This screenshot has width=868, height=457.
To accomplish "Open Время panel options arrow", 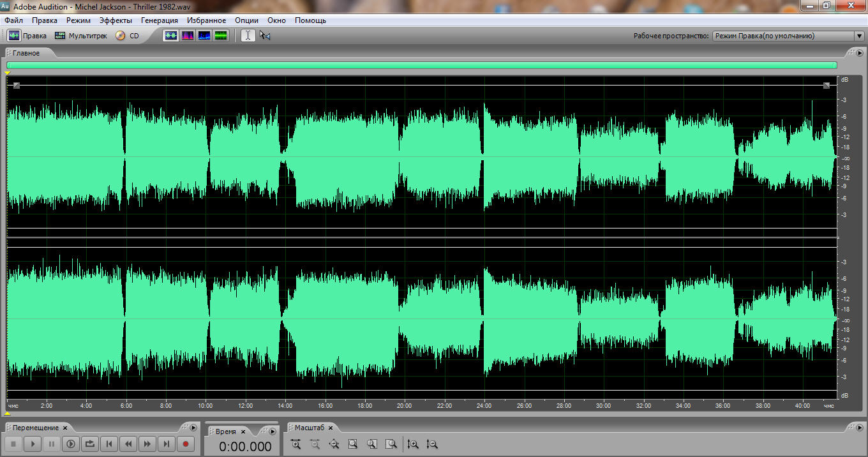I will (273, 431).
